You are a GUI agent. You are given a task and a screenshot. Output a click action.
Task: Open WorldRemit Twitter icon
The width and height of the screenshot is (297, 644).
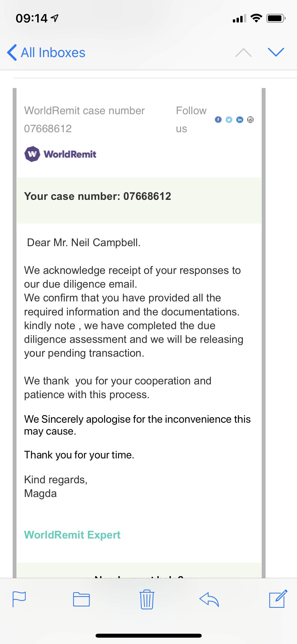click(229, 120)
